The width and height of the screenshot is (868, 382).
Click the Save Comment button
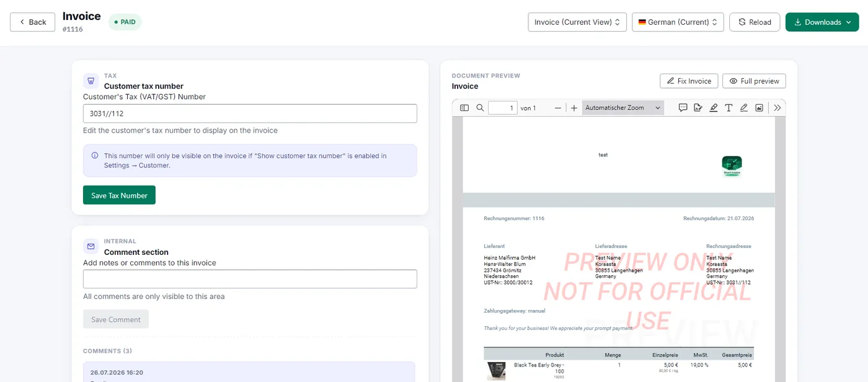(116, 319)
